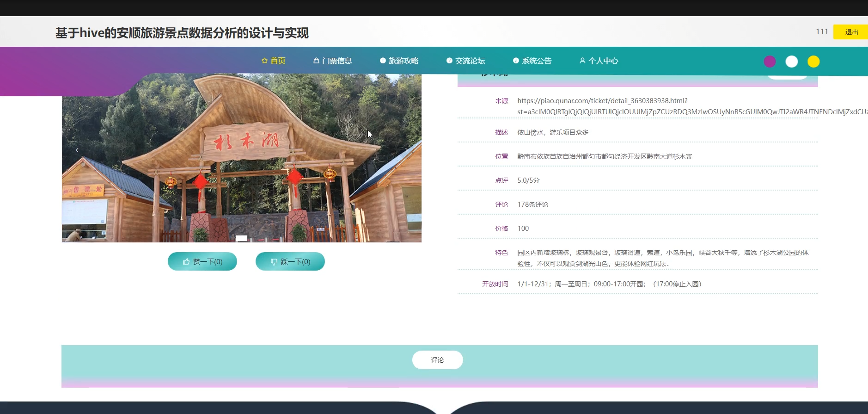Click the icon beside 旅游攻略
The height and width of the screenshot is (414, 868).
(x=383, y=61)
